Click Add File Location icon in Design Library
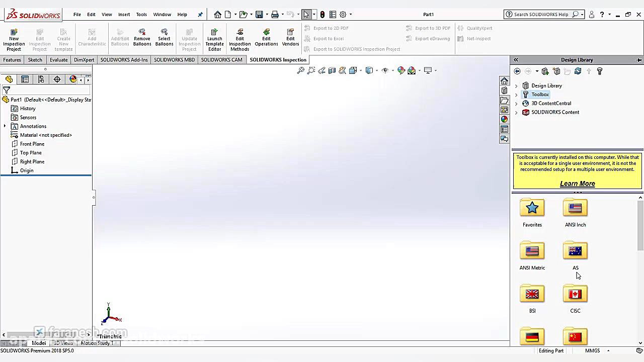Image resolution: width=644 pixels, height=362 pixels. 545,71
